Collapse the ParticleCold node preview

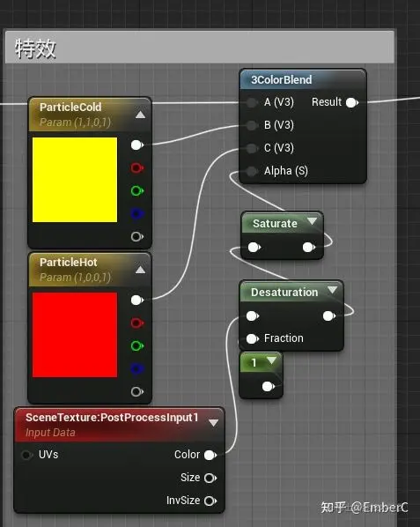(x=140, y=115)
